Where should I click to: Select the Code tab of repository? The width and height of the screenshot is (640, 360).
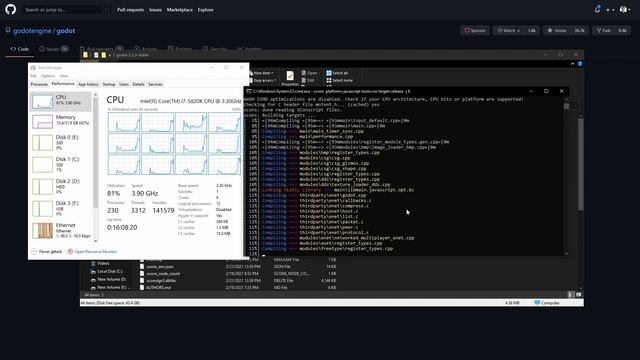click(20, 49)
